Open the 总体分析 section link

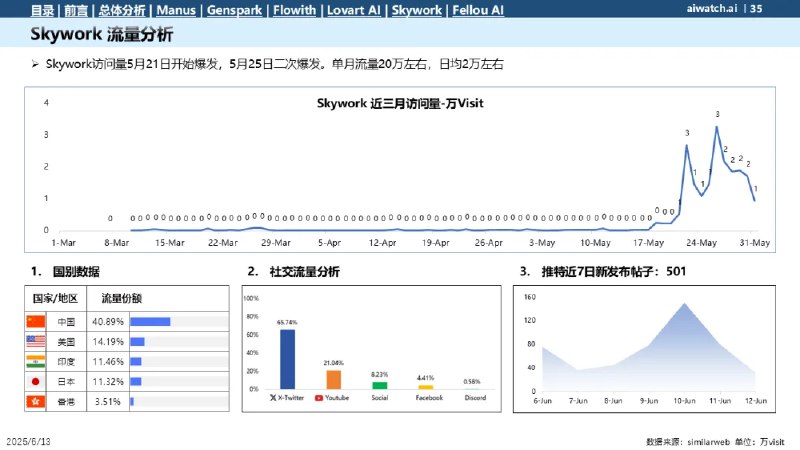pos(122,10)
